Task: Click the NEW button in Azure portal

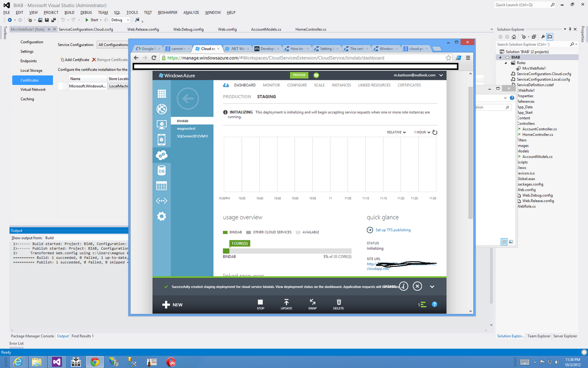Action: [172, 305]
